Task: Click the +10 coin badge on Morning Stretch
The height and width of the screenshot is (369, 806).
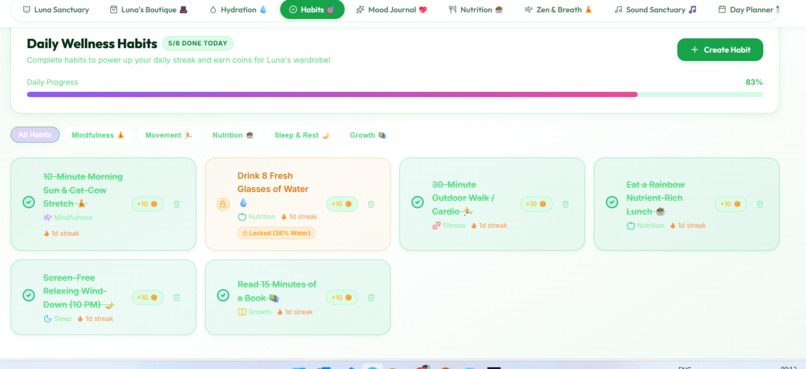Action: tap(148, 204)
